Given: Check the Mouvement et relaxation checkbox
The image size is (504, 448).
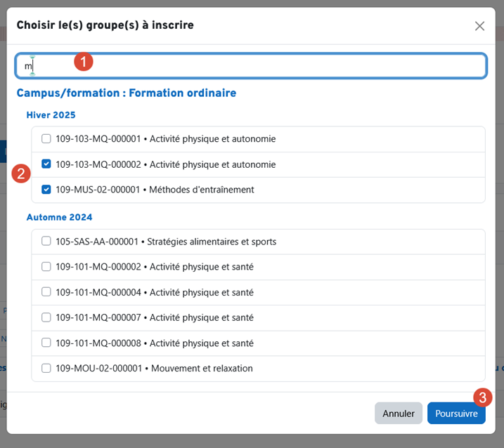Looking at the screenshot, I should pos(46,368).
